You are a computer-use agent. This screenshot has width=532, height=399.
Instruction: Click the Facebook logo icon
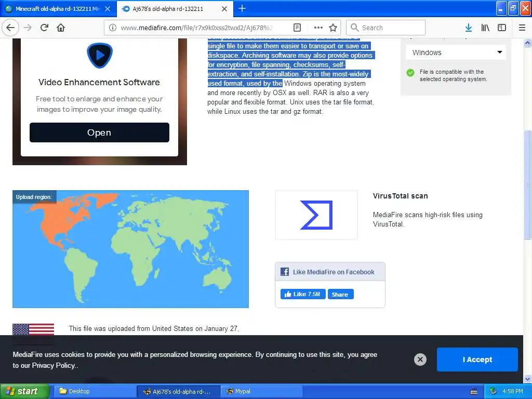pos(285,272)
